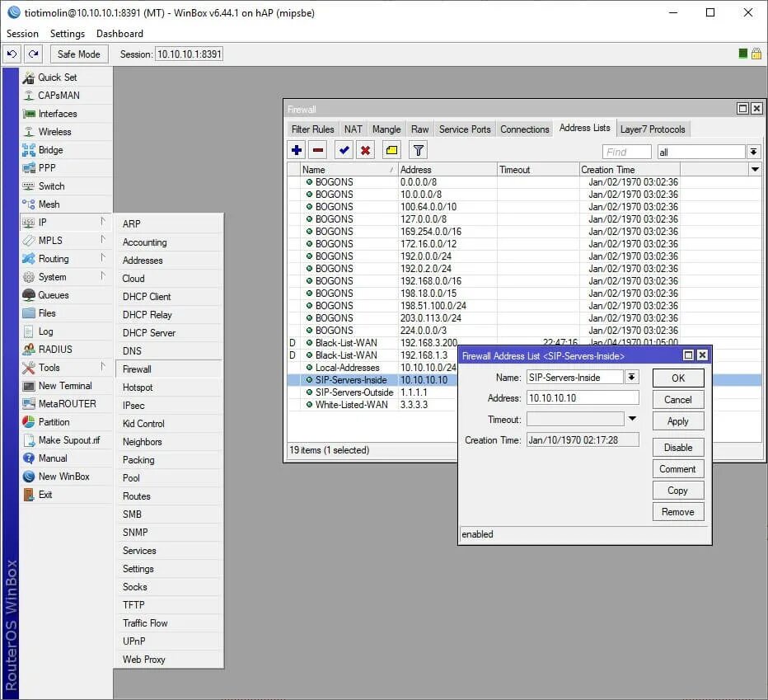The image size is (768, 700).
Task: Expand the IP submenu
Action: (66, 223)
